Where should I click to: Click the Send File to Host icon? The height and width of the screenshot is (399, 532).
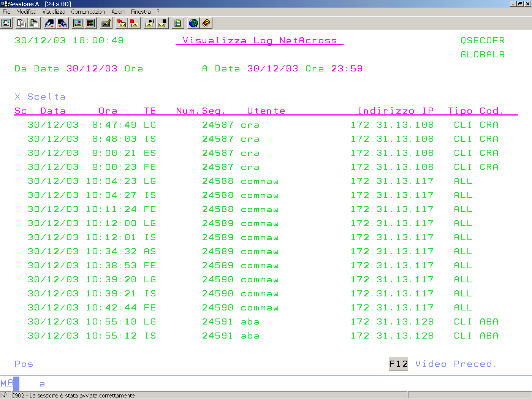[x=50, y=23]
